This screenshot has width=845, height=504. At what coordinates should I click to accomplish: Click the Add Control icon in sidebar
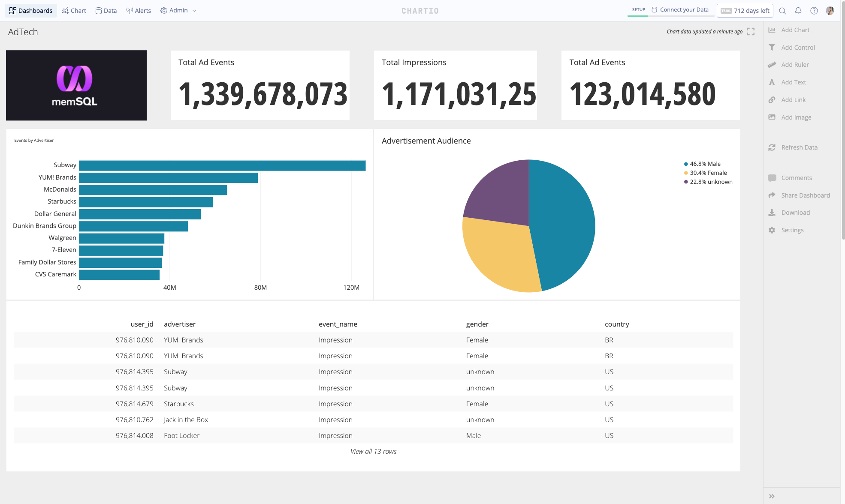(771, 47)
